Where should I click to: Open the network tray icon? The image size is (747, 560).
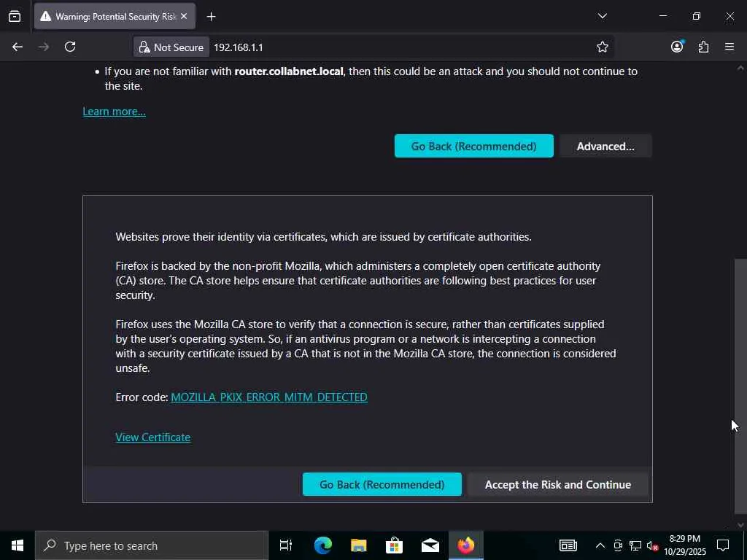635,545
